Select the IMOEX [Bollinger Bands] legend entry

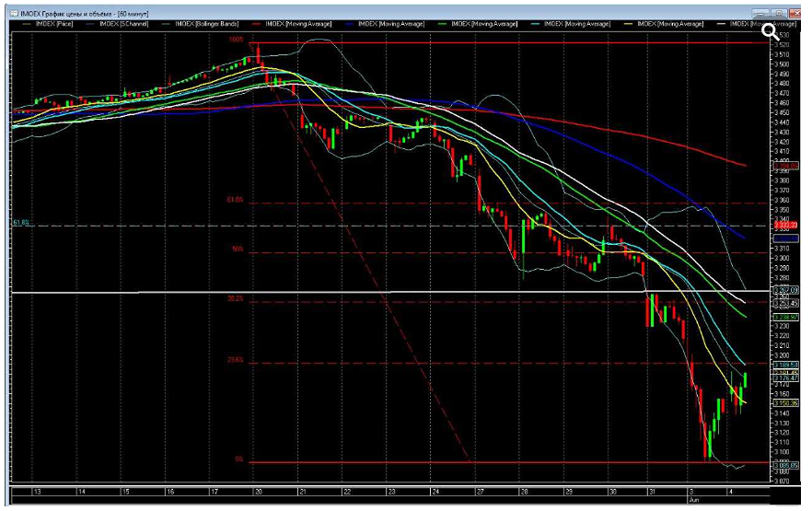click(201, 24)
